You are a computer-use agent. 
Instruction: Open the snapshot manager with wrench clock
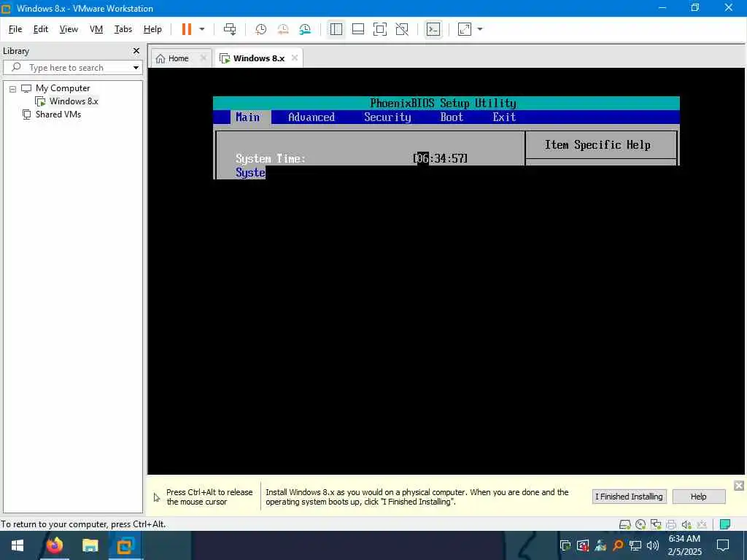point(305,29)
